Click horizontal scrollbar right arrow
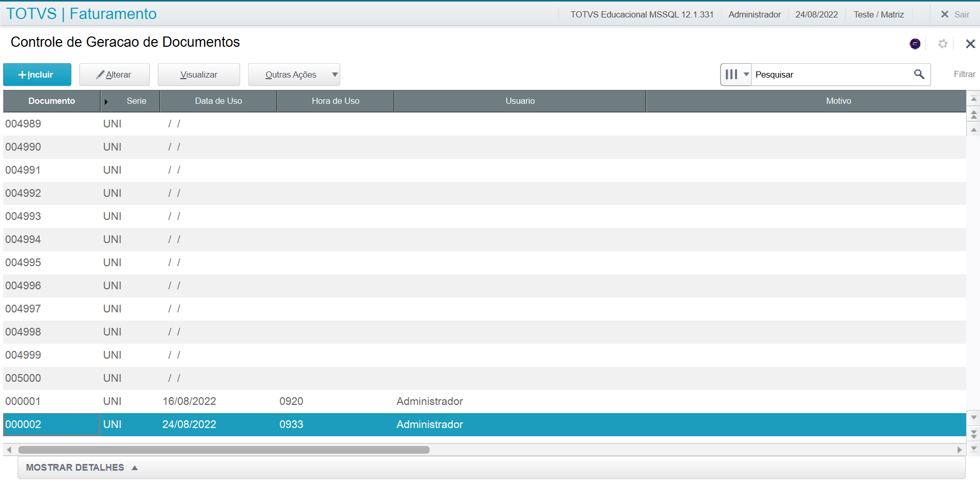This screenshot has height=483, width=980. click(x=959, y=450)
